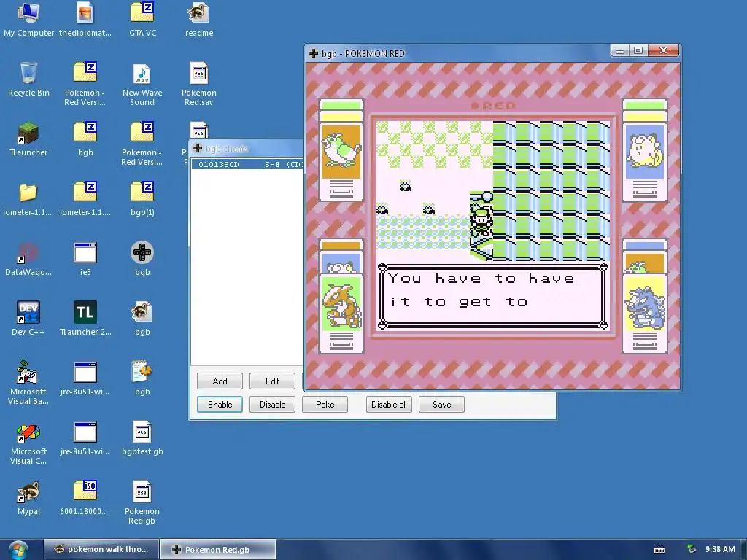Click the bgb window D-pad title icon
The width and height of the screenshot is (747, 560).
(314, 53)
